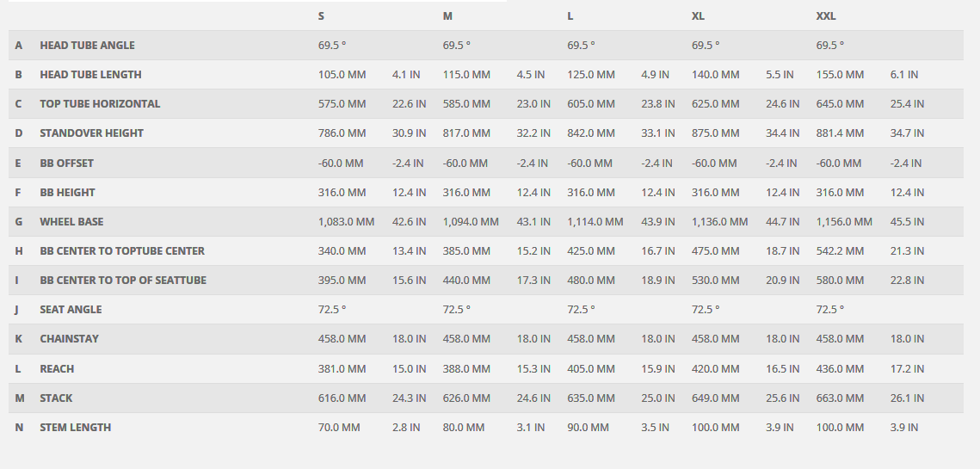This screenshot has width=980, height=469.
Task: Select the STANDOVER HEIGHT row label
Action: pyautogui.click(x=91, y=133)
